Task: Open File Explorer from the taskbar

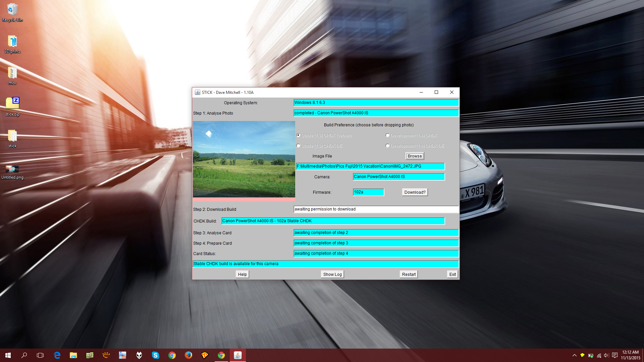Action: [73, 355]
